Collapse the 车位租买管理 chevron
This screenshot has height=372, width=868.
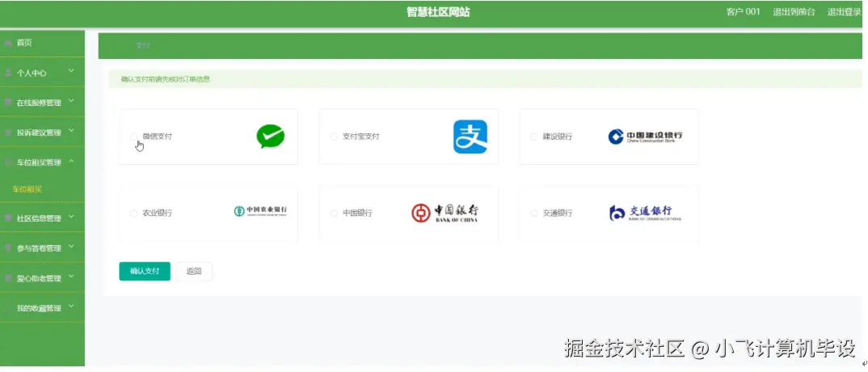(71, 161)
